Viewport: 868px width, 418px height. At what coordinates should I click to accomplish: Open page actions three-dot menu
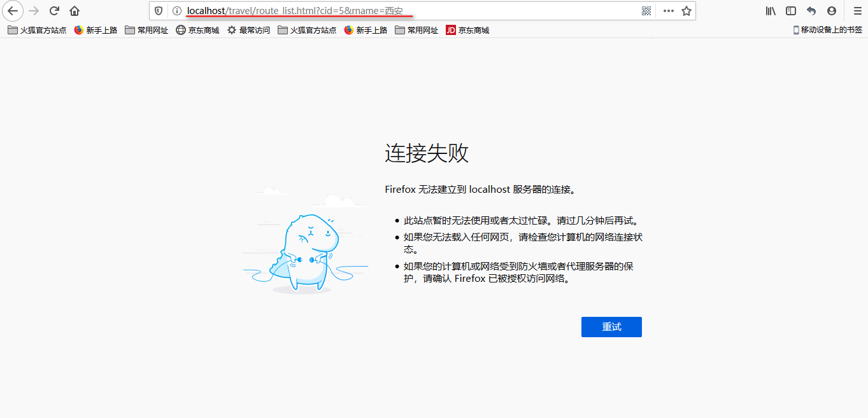pos(668,11)
